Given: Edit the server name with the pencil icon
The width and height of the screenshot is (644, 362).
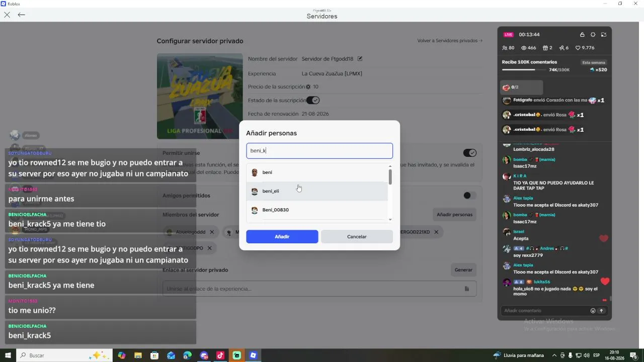Looking at the screenshot, I should tap(360, 59).
